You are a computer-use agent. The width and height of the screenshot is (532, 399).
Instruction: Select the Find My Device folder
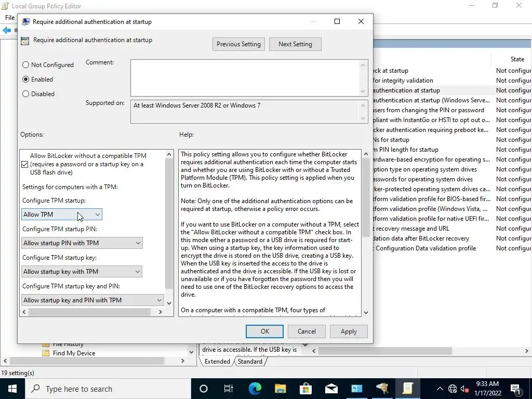point(74,353)
